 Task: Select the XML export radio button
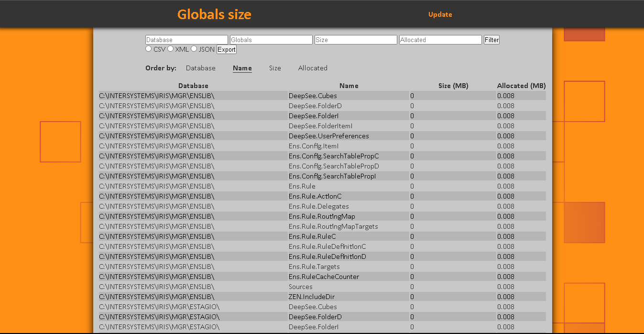click(x=171, y=49)
